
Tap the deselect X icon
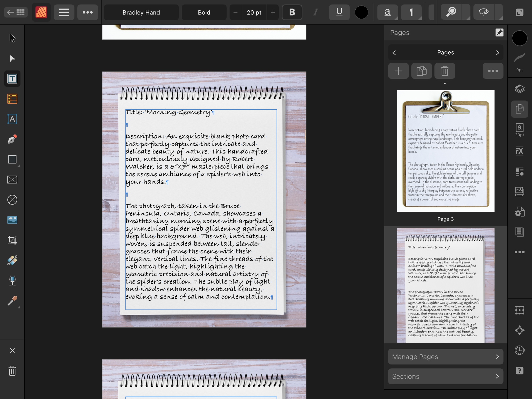point(12,350)
